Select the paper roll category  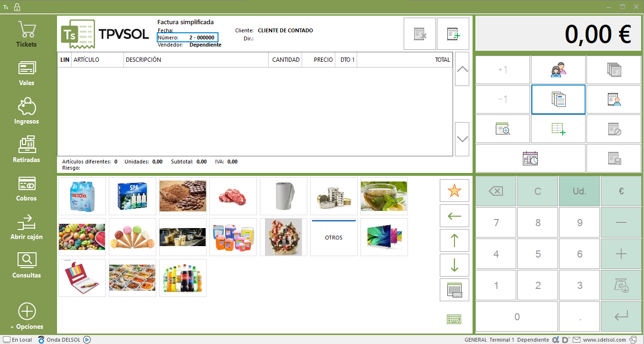[x=284, y=196]
